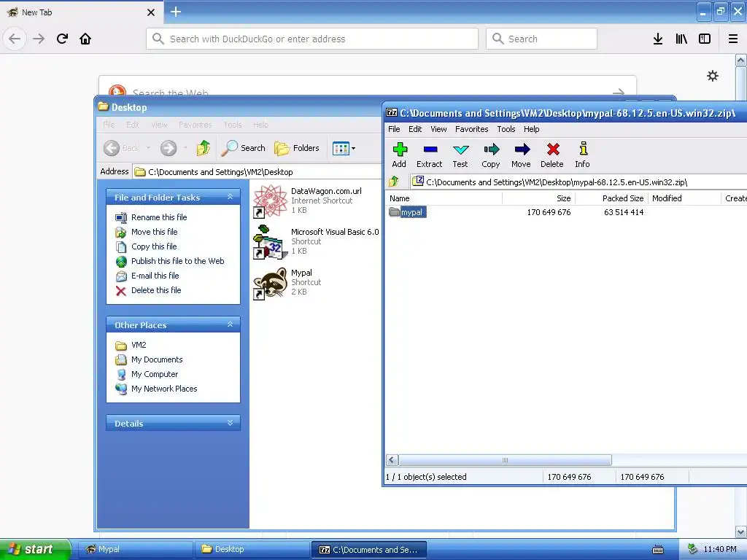
Task: Open the 7-Zip Edit menu
Action: 415,129
